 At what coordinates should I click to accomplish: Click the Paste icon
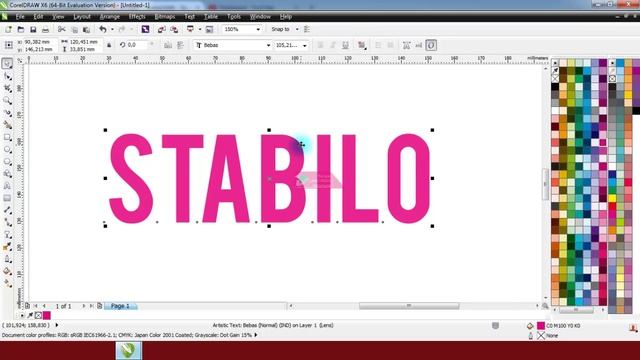tap(87, 29)
